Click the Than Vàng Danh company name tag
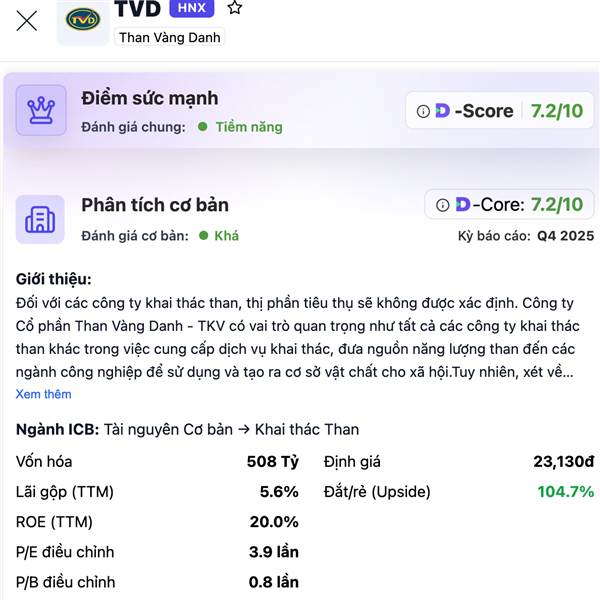The width and height of the screenshot is (600, 600). pos(170,38)
